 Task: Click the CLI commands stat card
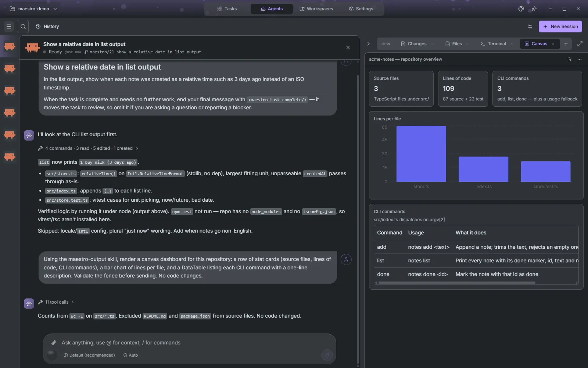[537, 89]
